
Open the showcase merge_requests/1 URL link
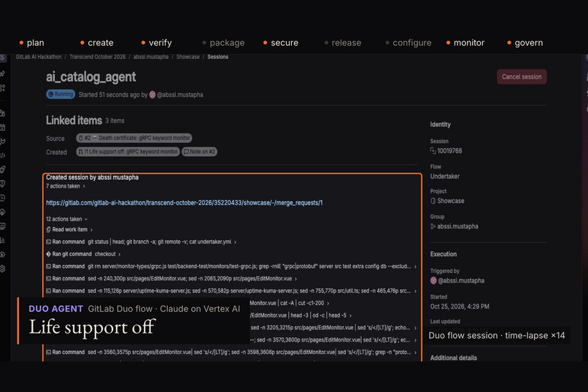(184, 202)
